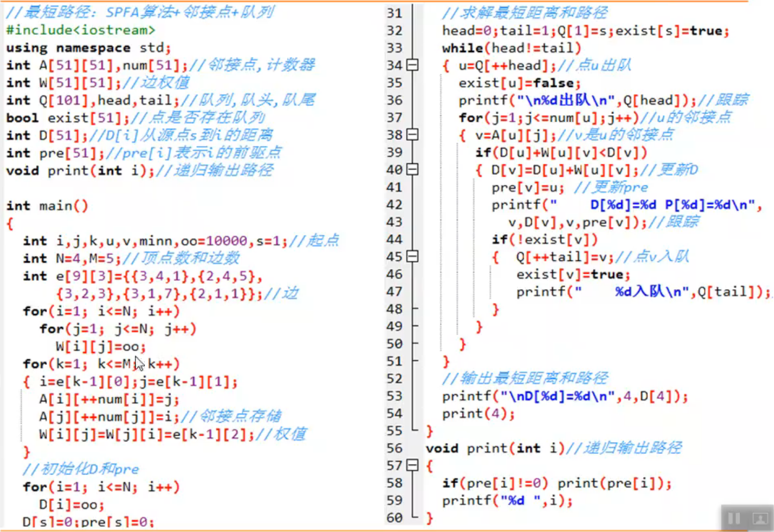This screenshot has height=532, width=774.
Task: Click 'for(k=1; k<=M; k++)' loop
Action: pyautogui.click(x=101, y=364)
